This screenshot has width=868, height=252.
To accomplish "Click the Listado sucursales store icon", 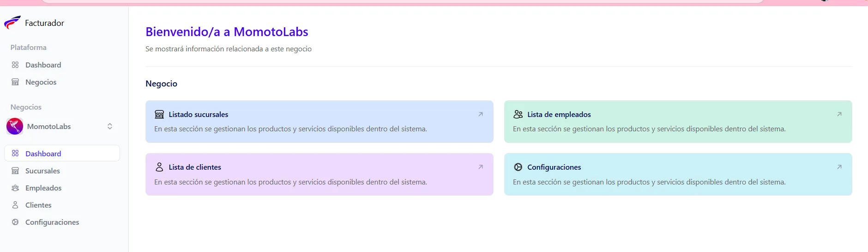I will click(159, 114).
